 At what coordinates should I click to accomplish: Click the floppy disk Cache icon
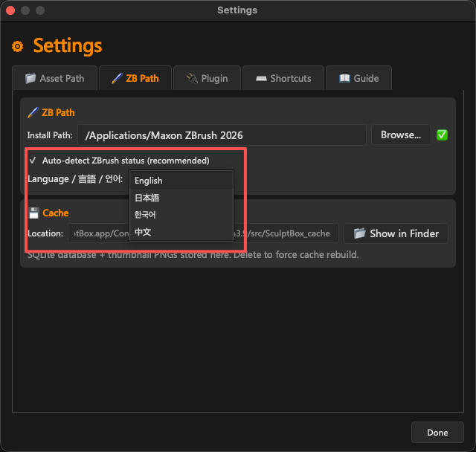(33, 213)
